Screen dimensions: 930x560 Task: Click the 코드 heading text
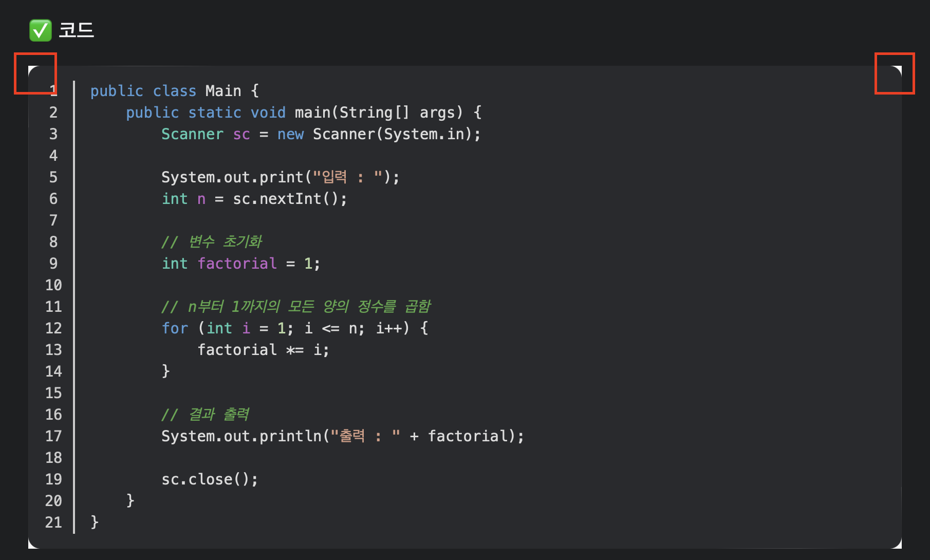coord(76,30)
